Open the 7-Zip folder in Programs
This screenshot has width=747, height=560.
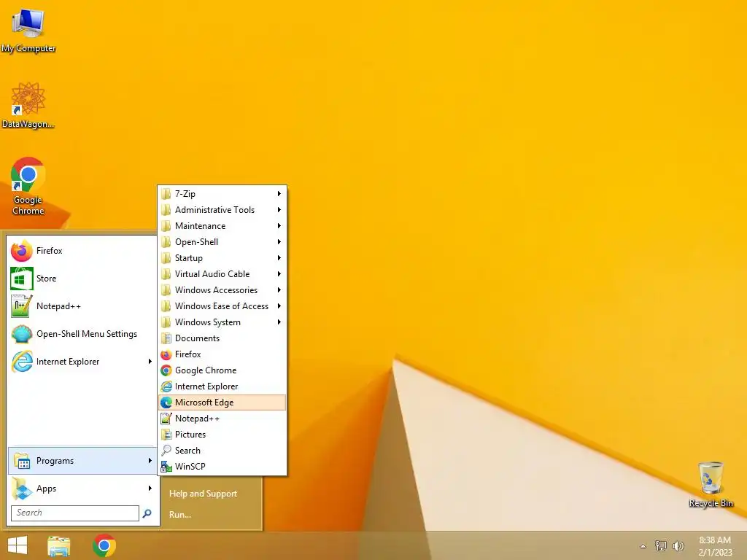(x=222, y=194)
